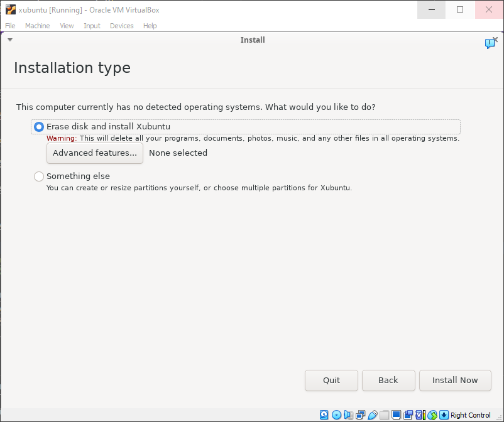Open Advanced features dialog

[95, 153]
